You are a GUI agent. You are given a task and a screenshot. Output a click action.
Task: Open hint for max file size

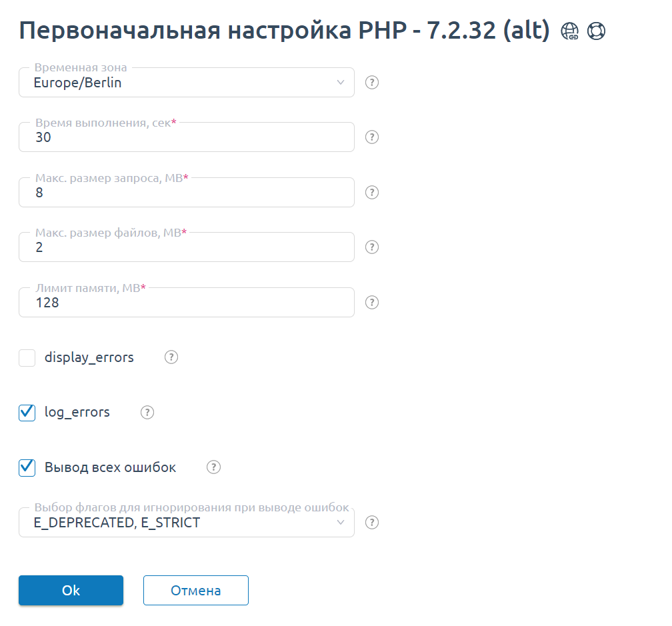coord(373,247)
